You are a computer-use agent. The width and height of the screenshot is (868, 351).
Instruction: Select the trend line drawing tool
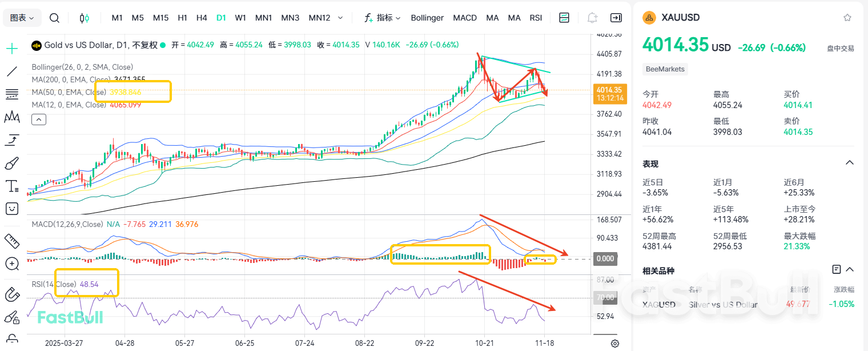coord(12,71)
